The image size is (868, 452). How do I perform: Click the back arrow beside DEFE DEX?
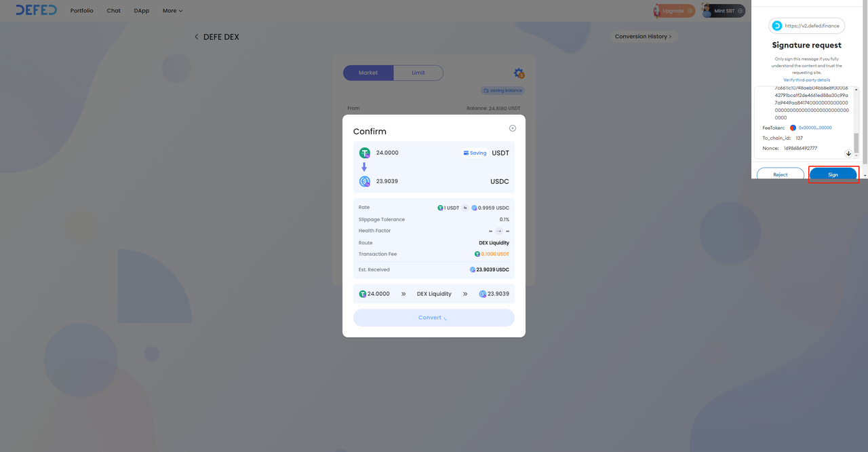[197, 37]
